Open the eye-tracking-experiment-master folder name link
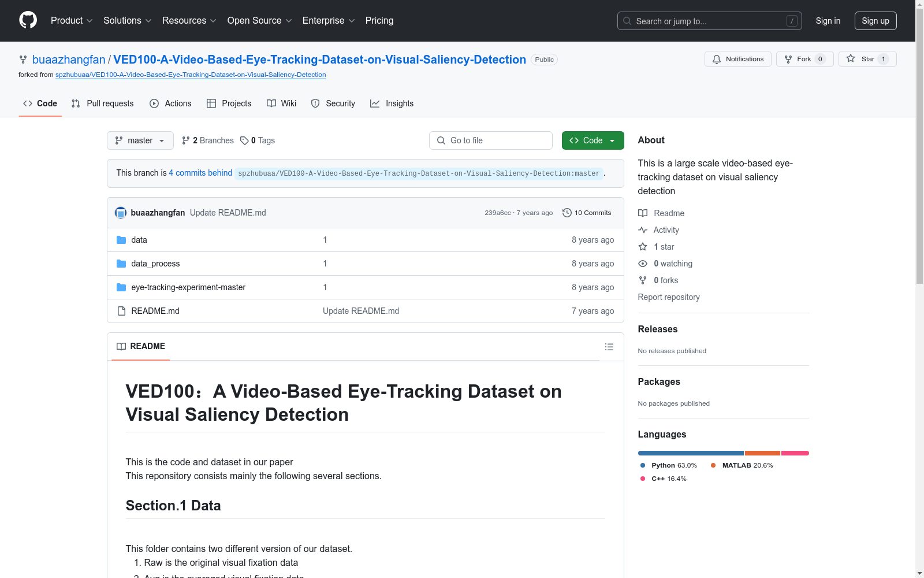The width and height of the screenshot is (924, 578). pos(188,287)
